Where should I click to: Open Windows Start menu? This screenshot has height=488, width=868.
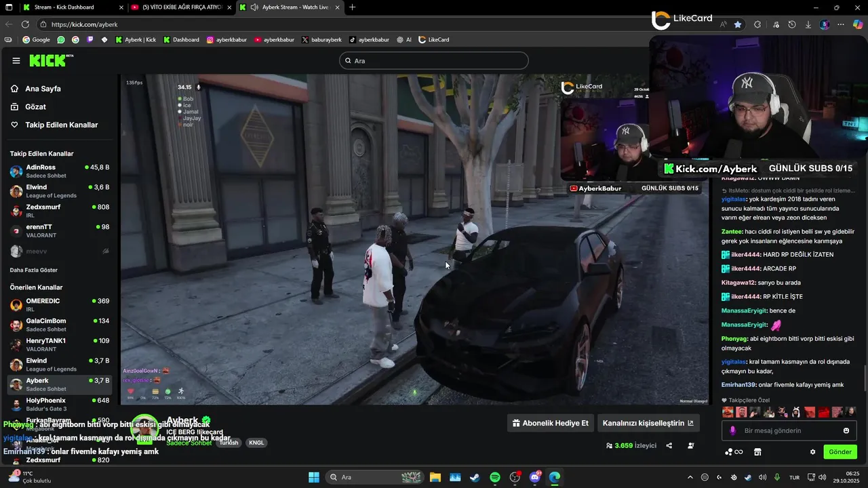pos(314,477)
